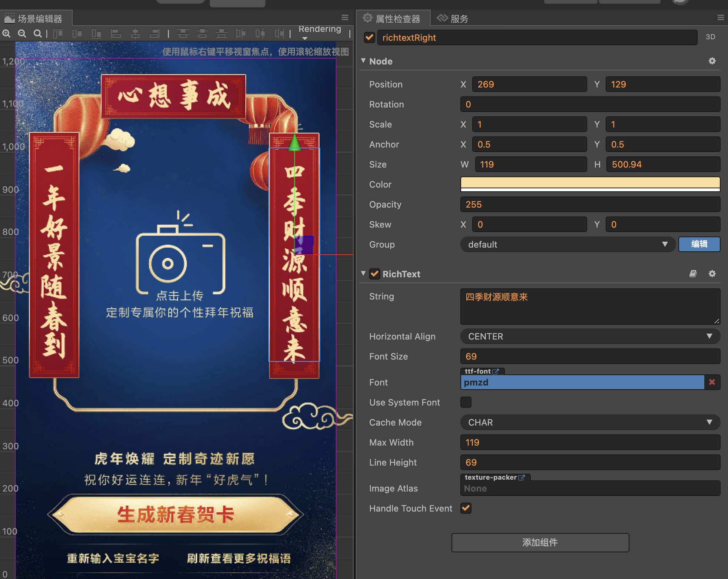This screenshot has height=579, width=728.
Task: Select the 属性检查器 tab
Action: point(393,19)
